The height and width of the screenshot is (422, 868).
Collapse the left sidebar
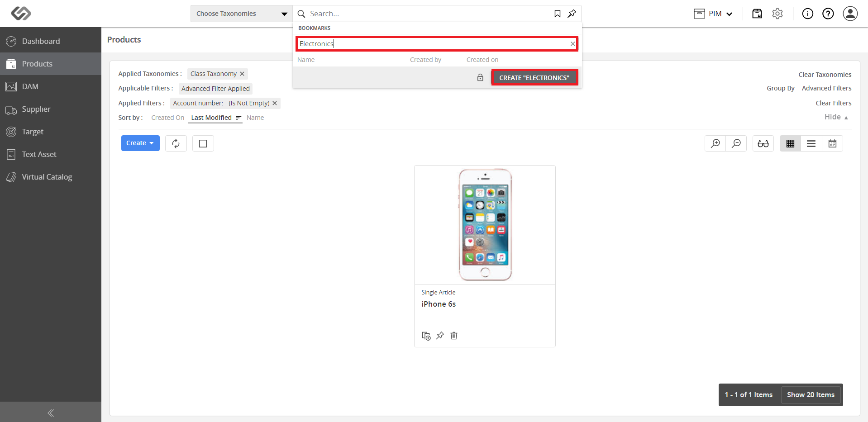coord(51,413)
